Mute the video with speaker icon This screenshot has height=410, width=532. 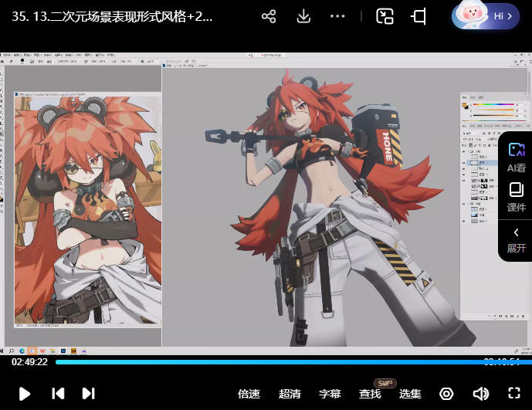click(480, 394)
